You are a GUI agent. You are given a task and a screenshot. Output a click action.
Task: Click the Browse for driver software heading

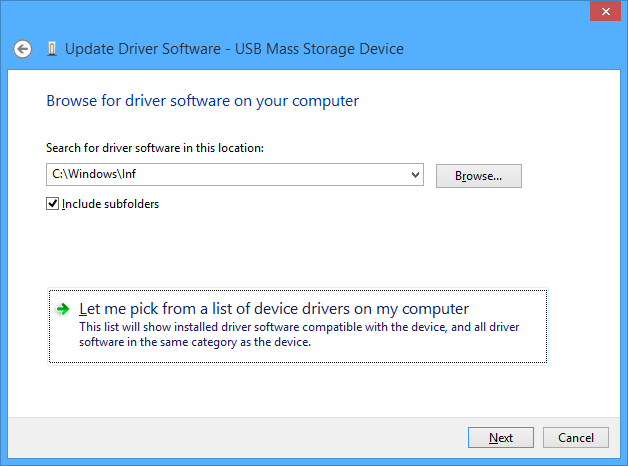click(x=202, y=101)
